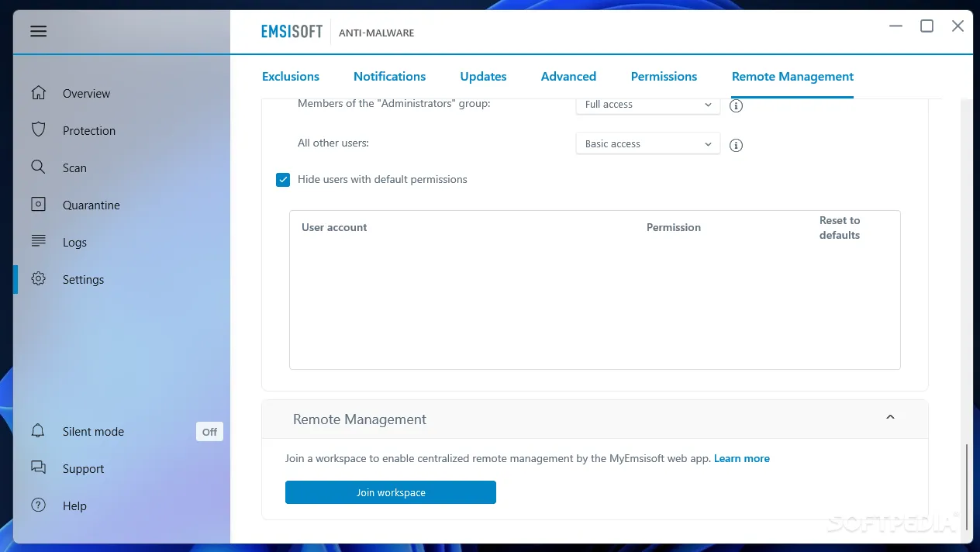This screenshot has height=552, width=980.
Task: Click info icon beside Administrators group dropdown
Action: coord(737,105)
